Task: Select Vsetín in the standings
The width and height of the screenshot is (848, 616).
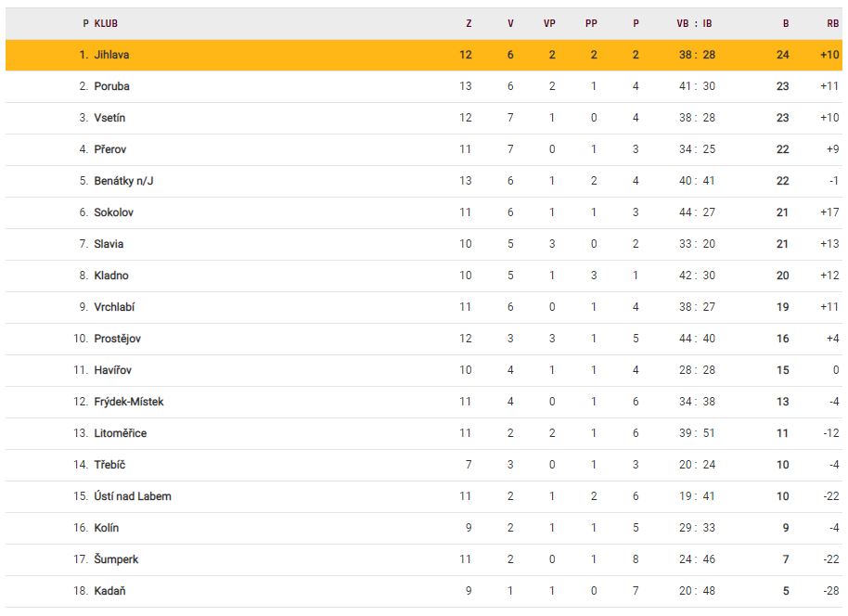Action: (109, 118)
